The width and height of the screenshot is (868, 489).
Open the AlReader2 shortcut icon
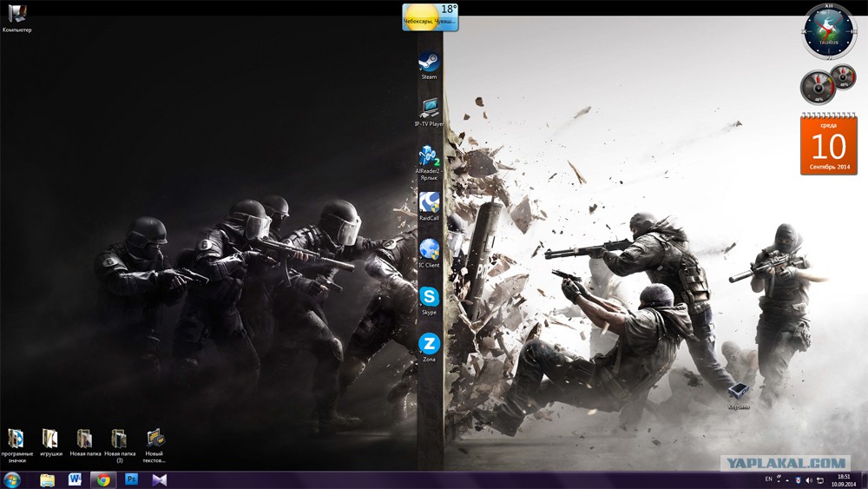429,162
